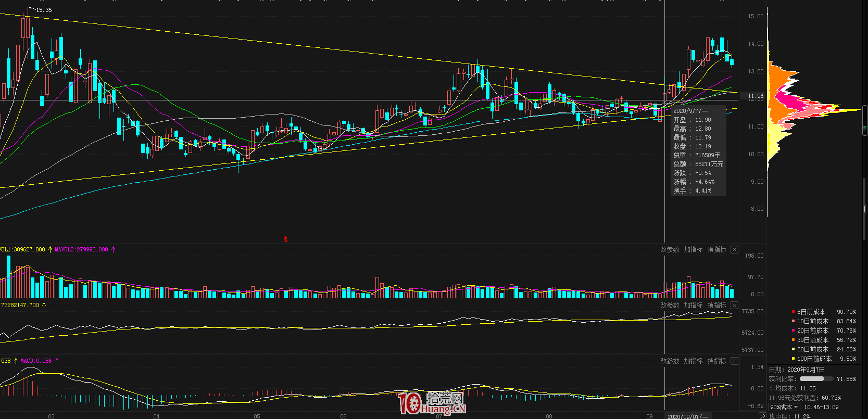Click the 04 month marker on time axis
Viewport: 868px width, 419px height.
pyautogui.click(x=157, y=416)
